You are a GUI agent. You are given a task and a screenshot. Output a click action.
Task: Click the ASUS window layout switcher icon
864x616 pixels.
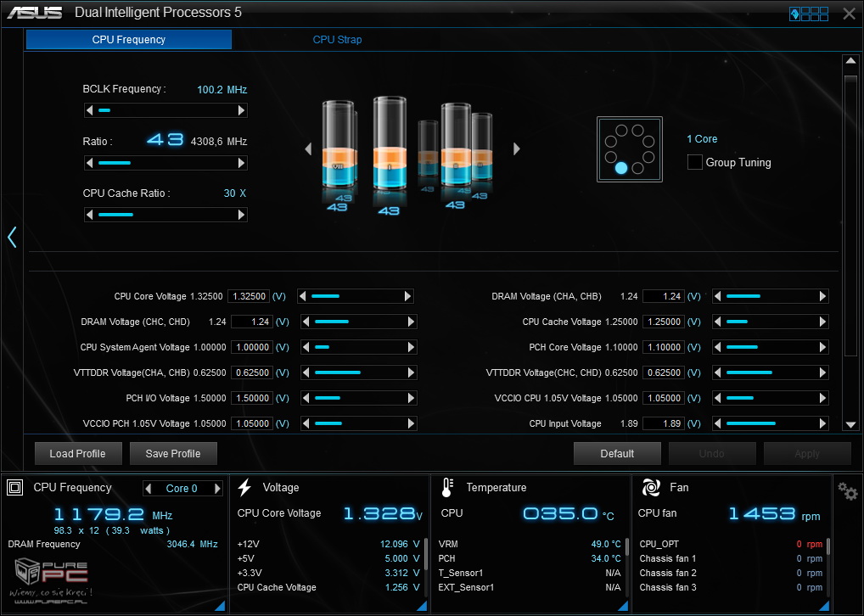click(809, 14)
